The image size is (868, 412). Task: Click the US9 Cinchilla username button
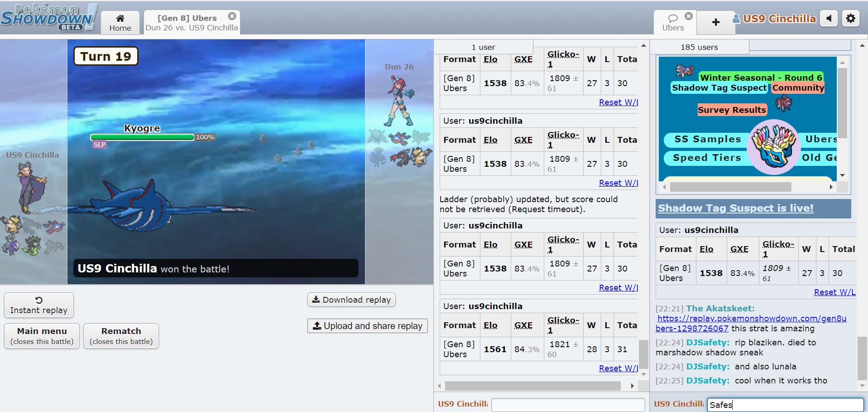tap(775, 19)
